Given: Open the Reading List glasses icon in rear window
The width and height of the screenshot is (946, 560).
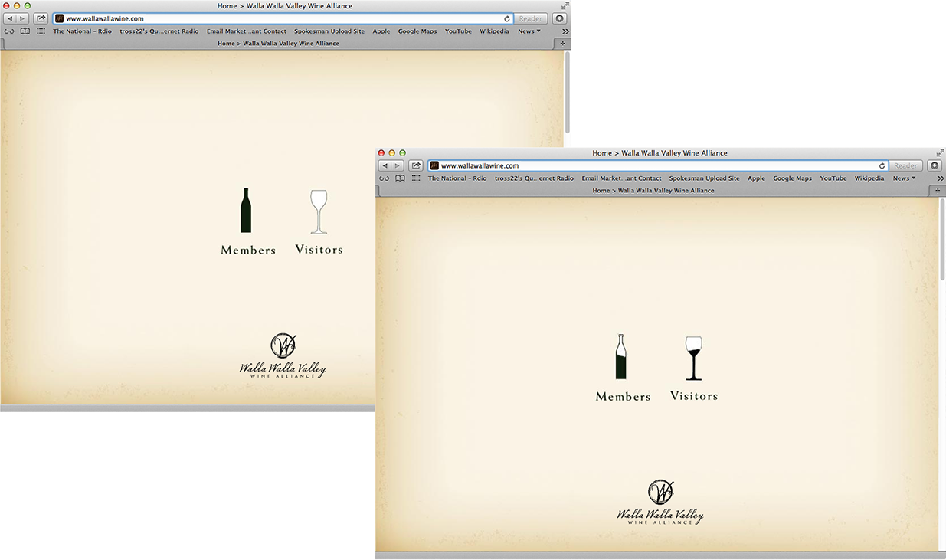Looking at the screenshot, I should [x=9, y=31].
